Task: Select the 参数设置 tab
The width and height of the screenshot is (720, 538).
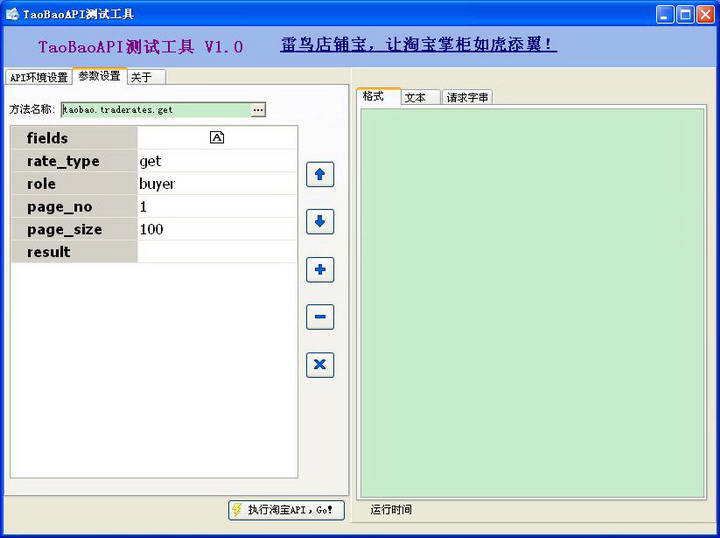Action: 100,76
